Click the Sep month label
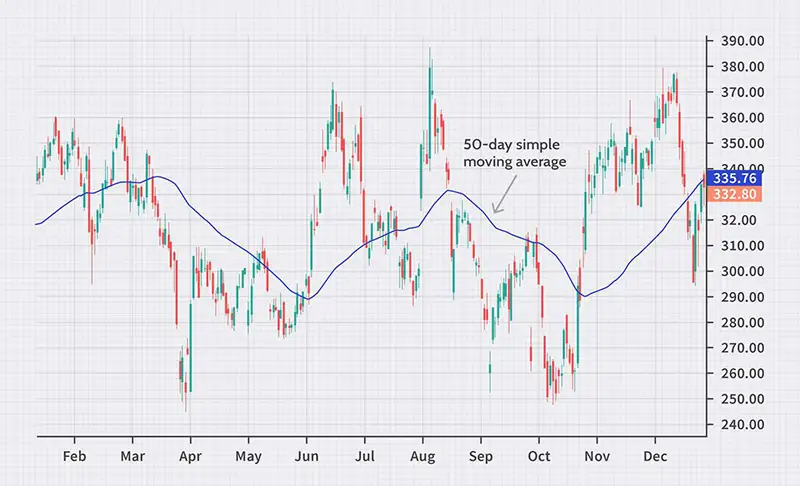This screenshot has width=800, height=486. point(481,456)
